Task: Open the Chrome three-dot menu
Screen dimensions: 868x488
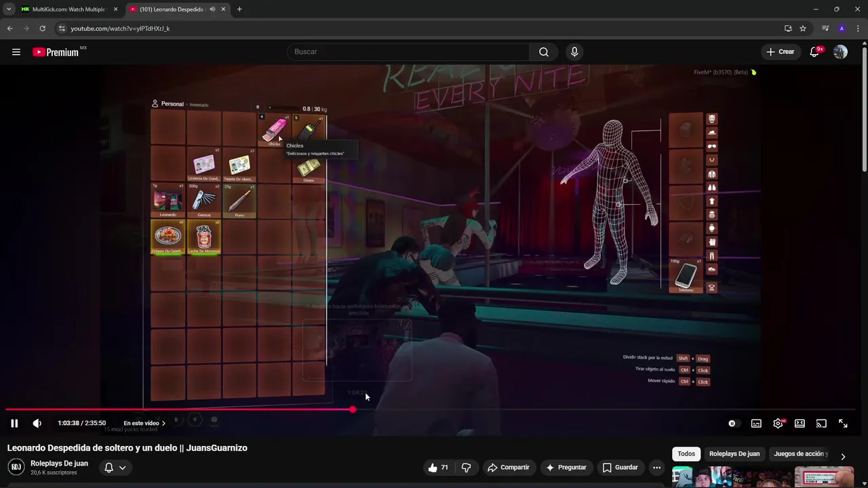Action: coord(857,28)
